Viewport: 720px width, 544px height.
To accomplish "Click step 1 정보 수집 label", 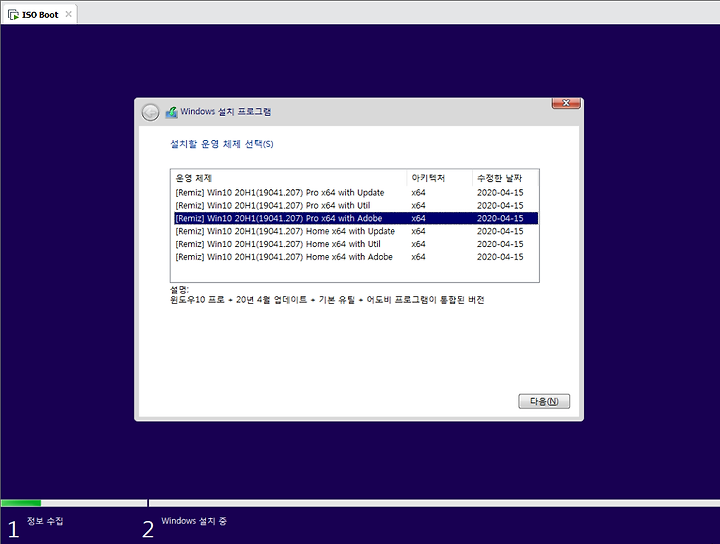I will [x=45, y=521].
